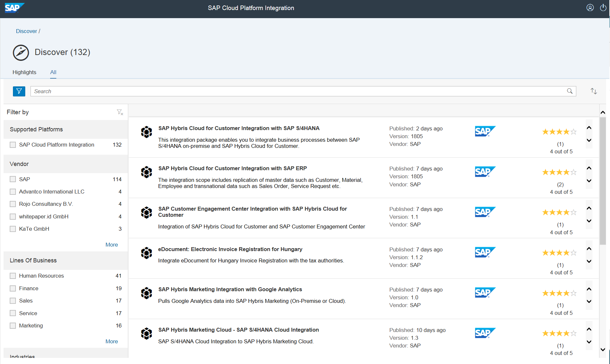Show more vendors via More link
The image size is (610, 364).
112,245
